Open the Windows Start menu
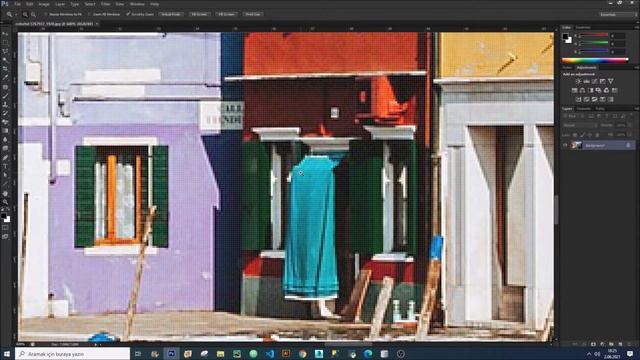 coord(7,353)
